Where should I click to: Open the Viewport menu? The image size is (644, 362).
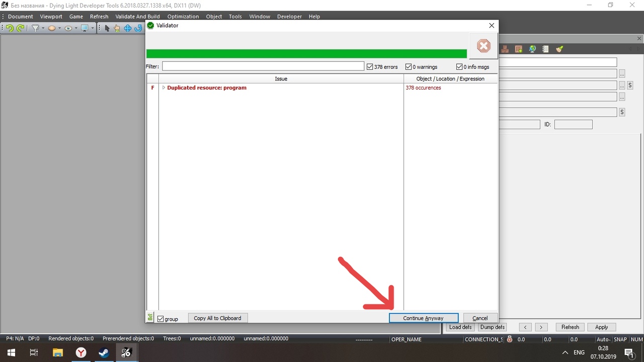click(x=51, y=17)
